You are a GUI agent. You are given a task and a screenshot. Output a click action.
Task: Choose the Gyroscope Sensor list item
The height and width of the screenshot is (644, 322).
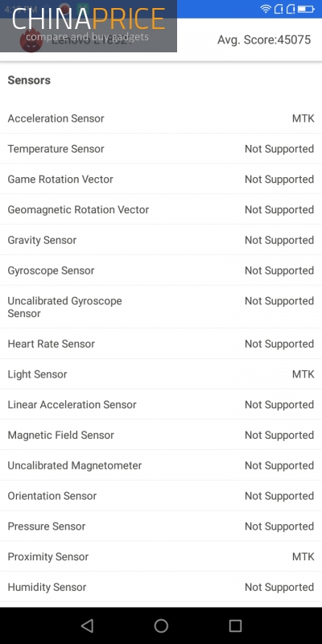161,270
